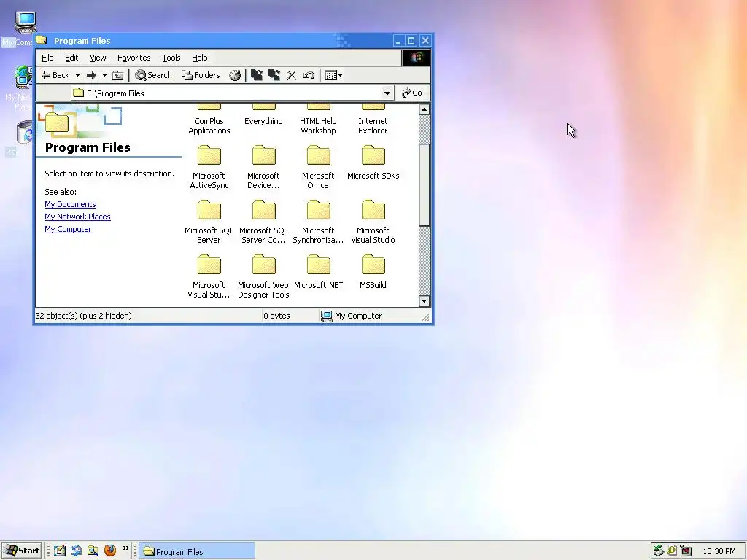
Task: Click the Move To toolbar icon
Action: (257, 75)
